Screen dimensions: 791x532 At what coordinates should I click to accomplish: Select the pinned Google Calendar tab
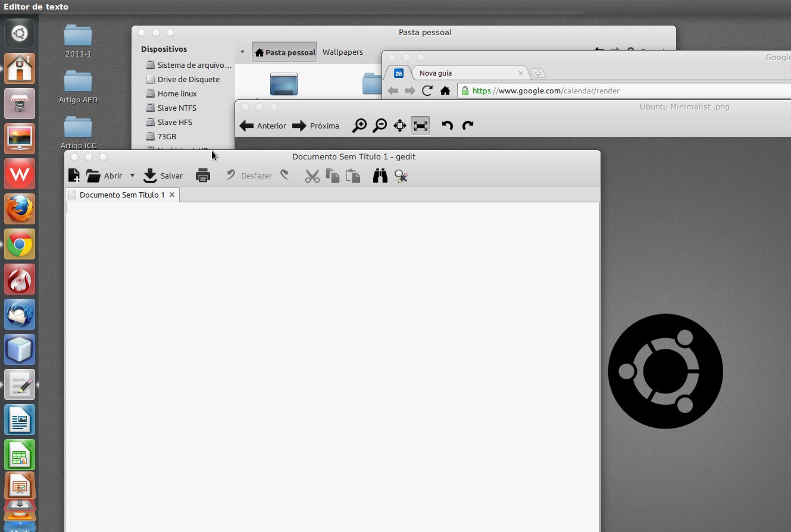tap(399, 73)
